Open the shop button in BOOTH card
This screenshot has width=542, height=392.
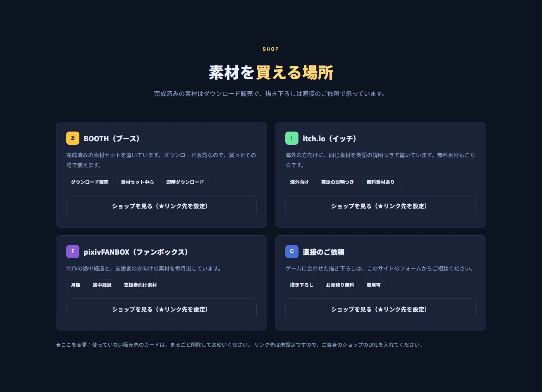click(x=161, y=206)
